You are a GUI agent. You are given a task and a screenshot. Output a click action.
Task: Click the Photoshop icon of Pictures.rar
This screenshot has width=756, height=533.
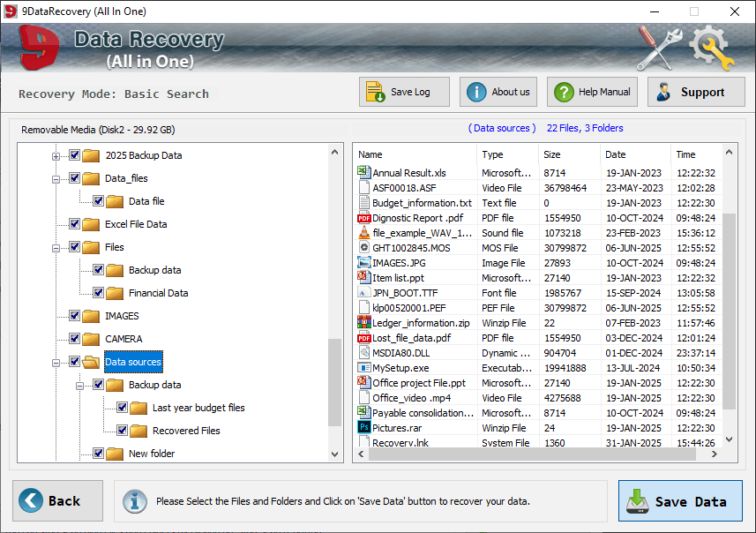(364, 427)
